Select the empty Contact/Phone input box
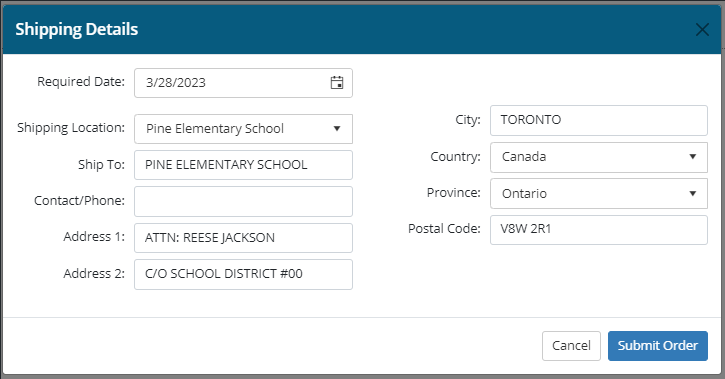Viewport: 725px width, 379px height. click(x=243, y=201)
